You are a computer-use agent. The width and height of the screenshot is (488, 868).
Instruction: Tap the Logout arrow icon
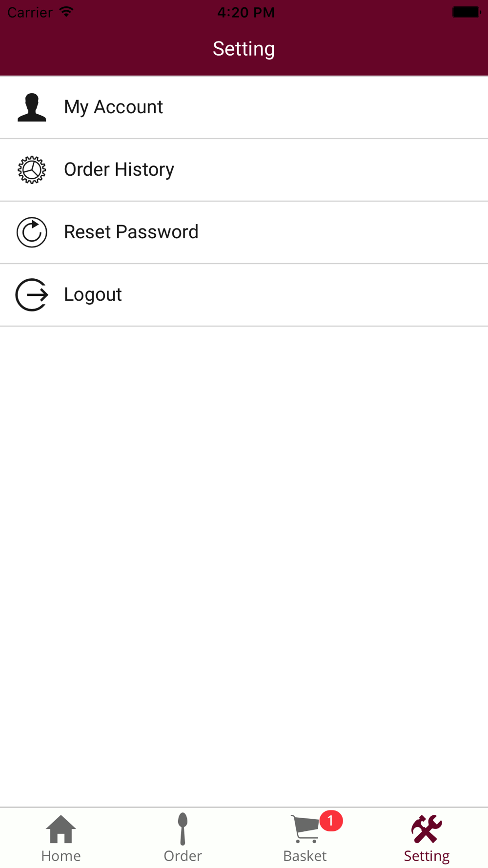click(x=32, y=295)
